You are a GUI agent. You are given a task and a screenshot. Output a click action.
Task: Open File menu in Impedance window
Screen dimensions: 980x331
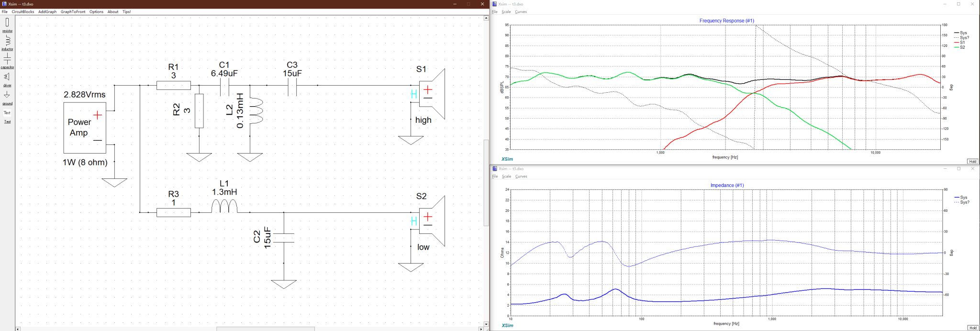[x=495, y=177]
